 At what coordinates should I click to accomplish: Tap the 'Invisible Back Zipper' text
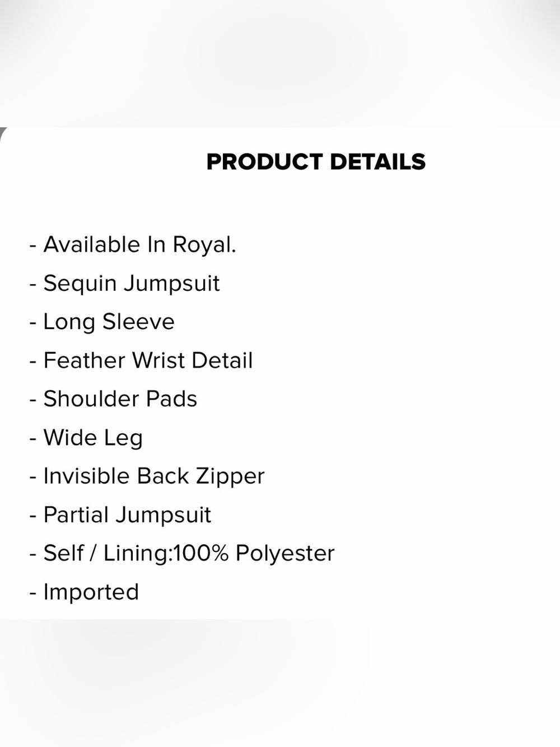(147, 476)
